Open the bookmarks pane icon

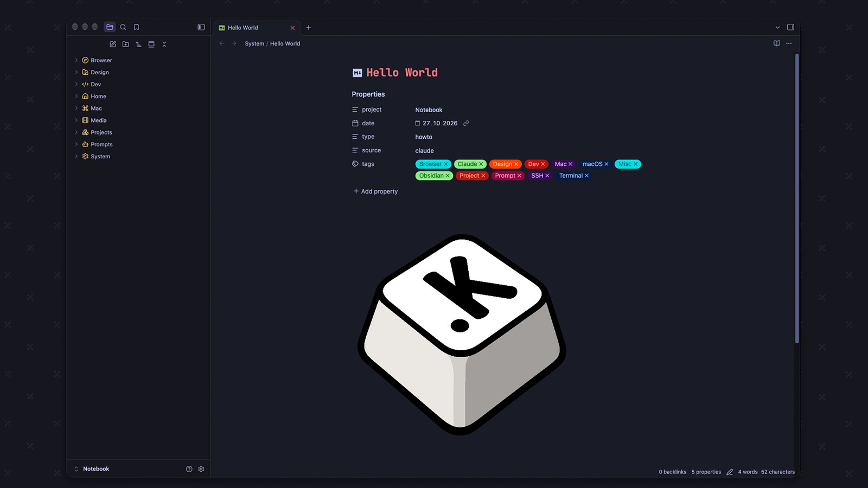tap(136, 27)
